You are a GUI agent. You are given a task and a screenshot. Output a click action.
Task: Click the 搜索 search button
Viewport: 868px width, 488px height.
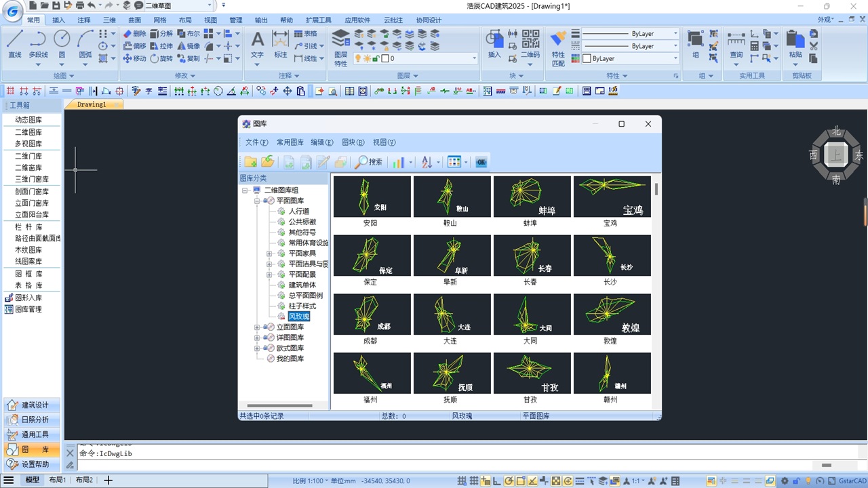tap(369, 162)
